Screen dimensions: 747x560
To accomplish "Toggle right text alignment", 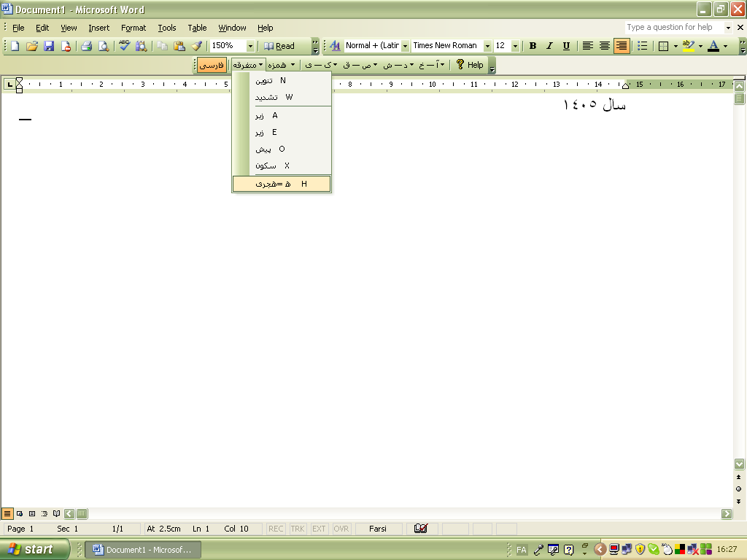I will point(622,46).
